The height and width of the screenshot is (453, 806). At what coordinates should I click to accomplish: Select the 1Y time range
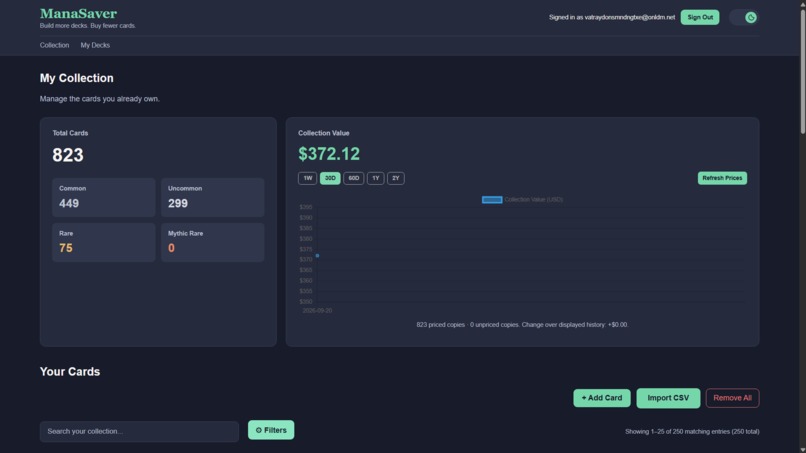[375, 178]
